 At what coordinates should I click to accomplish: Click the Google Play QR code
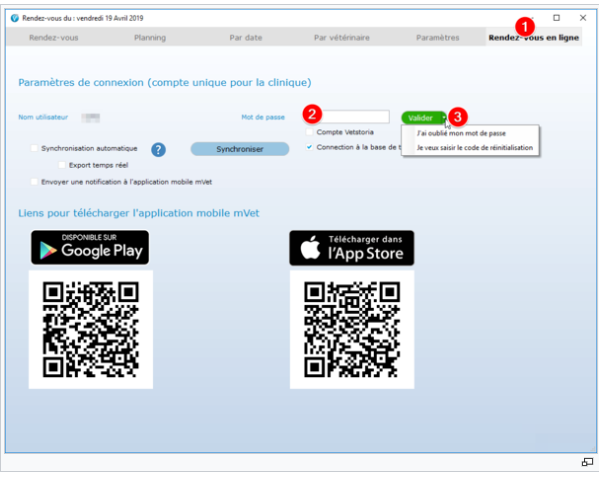point(91,329)
